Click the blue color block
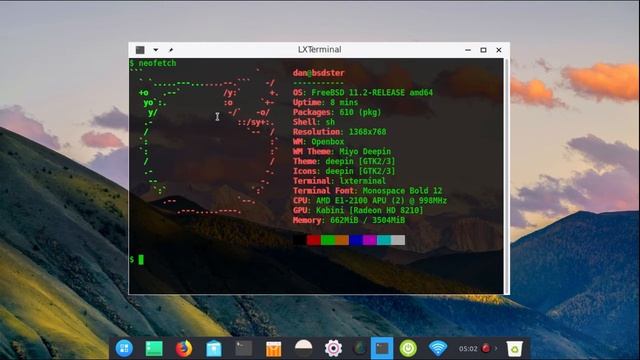Viewport: 640px width, 360px height. (x=356, y=240)
